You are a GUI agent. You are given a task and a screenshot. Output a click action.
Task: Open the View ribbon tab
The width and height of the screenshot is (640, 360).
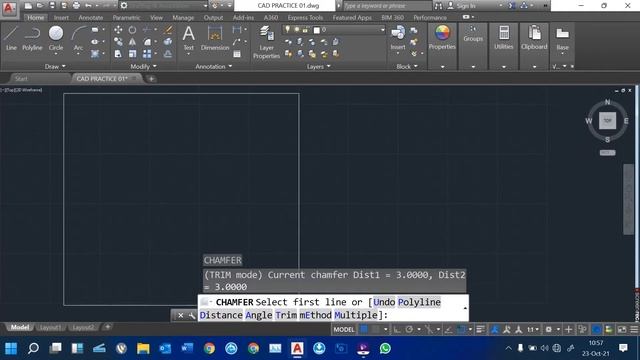pos(156,18)
